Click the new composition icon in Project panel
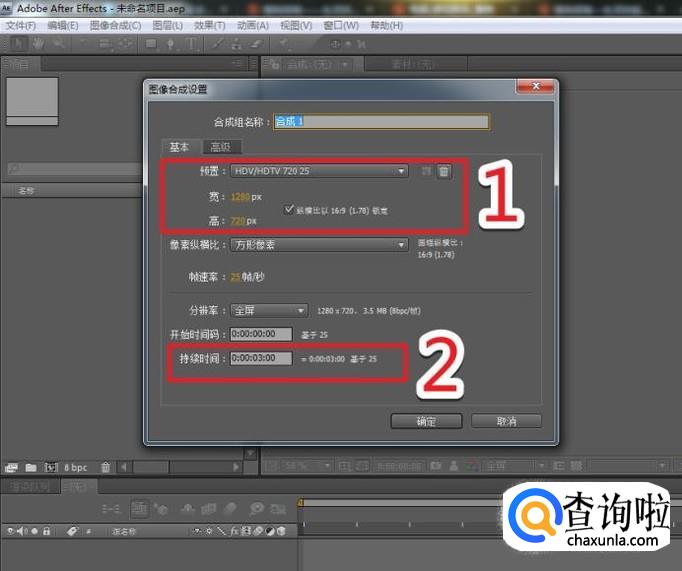The width and height of the screenshot is (682, 571). 51,467
